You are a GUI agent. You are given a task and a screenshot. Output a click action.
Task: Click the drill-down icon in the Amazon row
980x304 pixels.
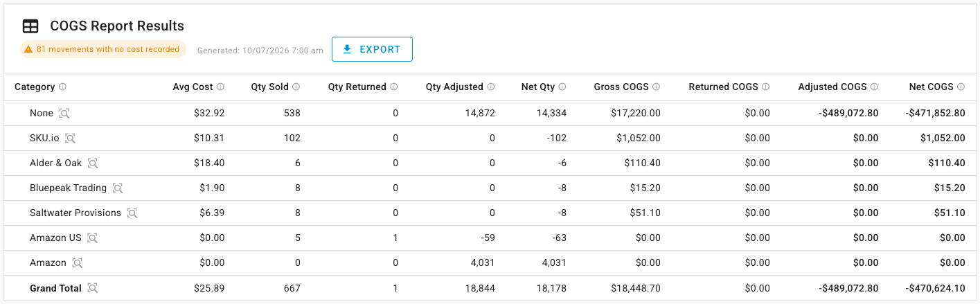pyautogui.click(x=78, y=262)
